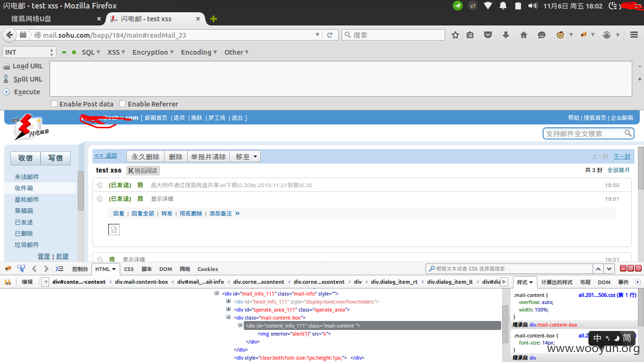The width and height of the screenshot is (644, 362).
Task: Click the 收信 receive mail button
Action: [25, 158]
